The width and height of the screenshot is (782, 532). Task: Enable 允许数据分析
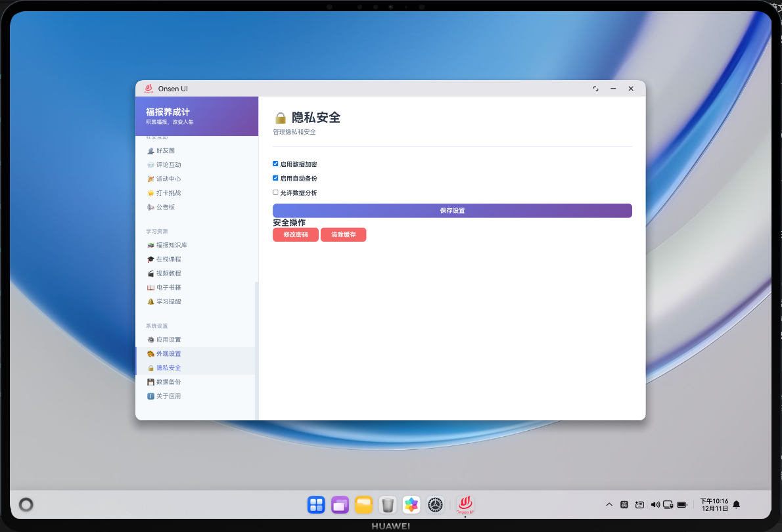pos(276,192)
